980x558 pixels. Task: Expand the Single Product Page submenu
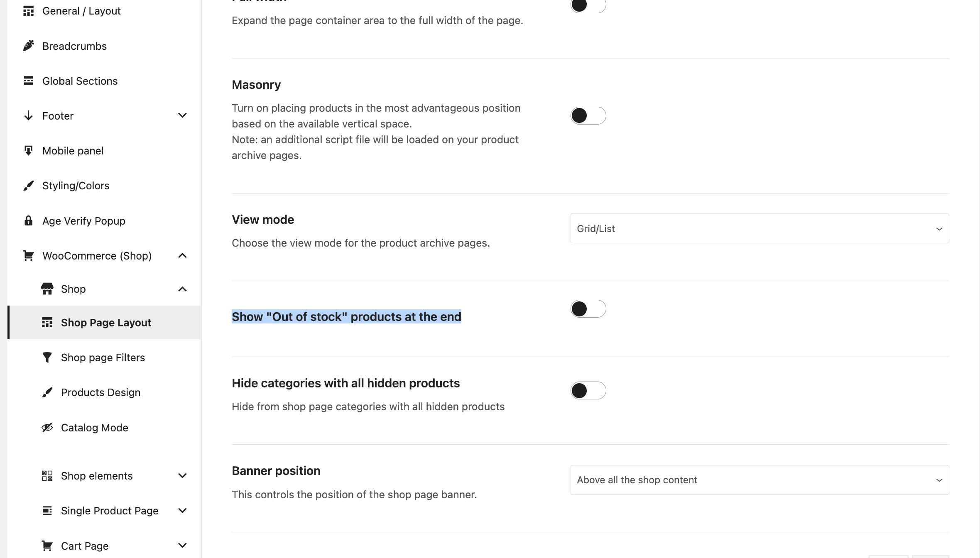coord(182,511)
